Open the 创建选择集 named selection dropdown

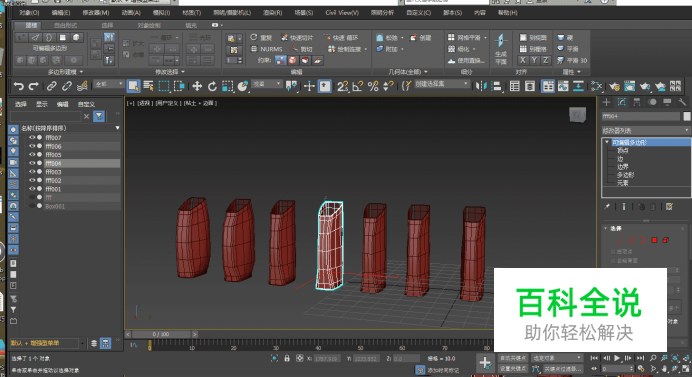(441, 84)
